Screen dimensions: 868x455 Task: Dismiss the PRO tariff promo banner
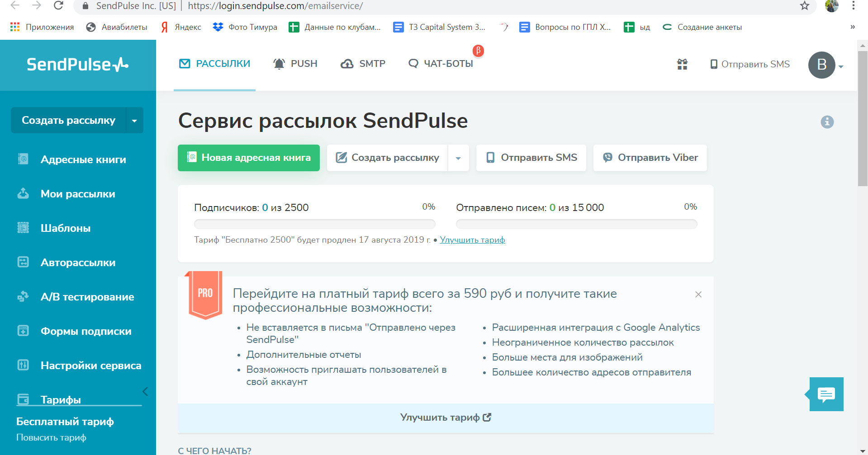point(698,295)
